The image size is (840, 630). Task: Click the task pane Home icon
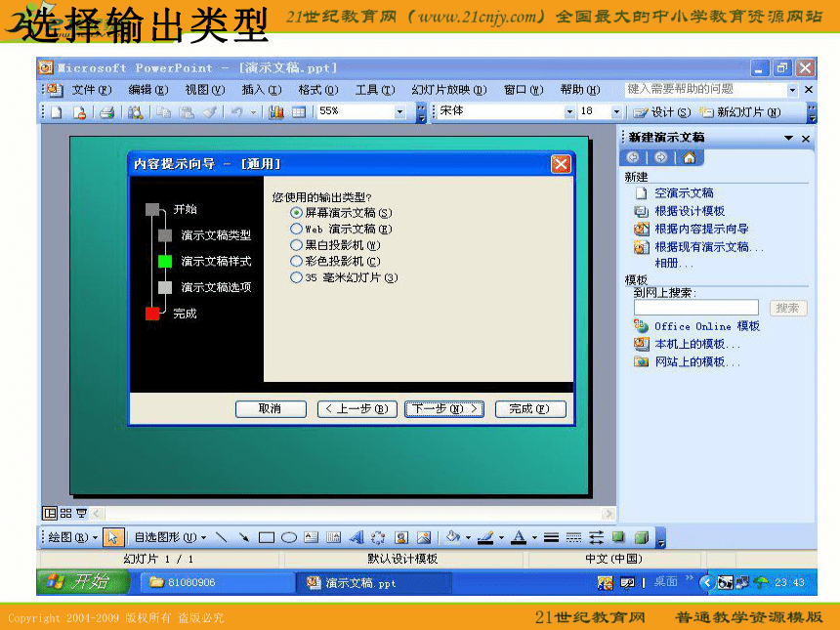(690, 157)
